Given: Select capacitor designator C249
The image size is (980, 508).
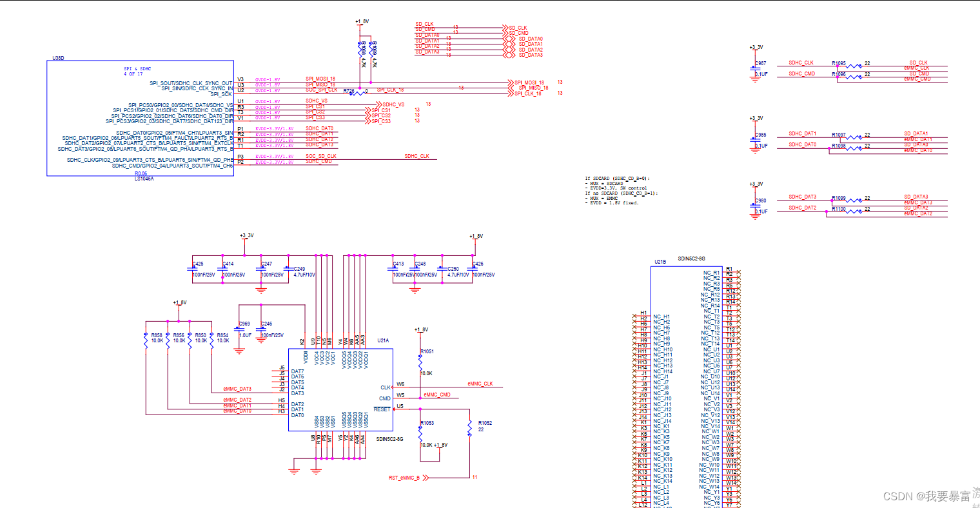Looking at the screenshot, I should point(299,269).
